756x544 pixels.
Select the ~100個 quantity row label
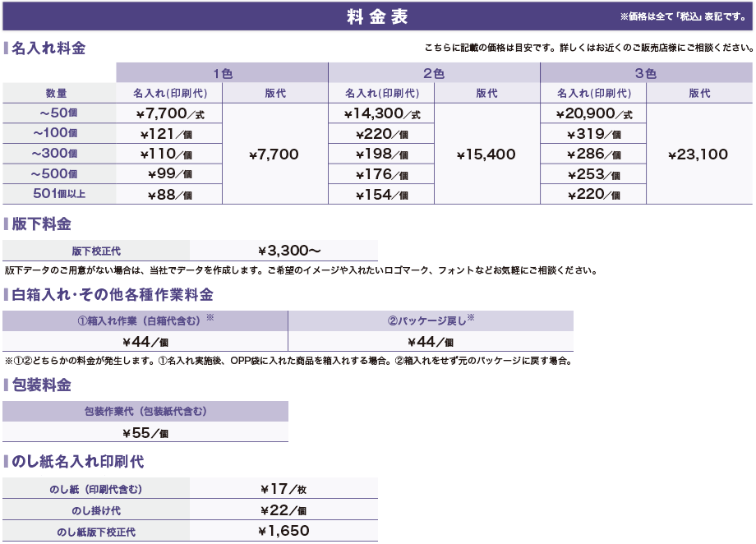point(58,133)
